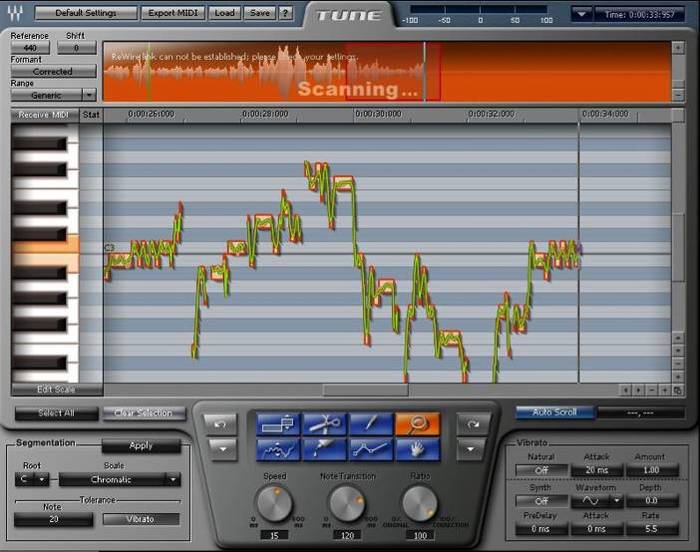Select the Note tool

point(278,424)
